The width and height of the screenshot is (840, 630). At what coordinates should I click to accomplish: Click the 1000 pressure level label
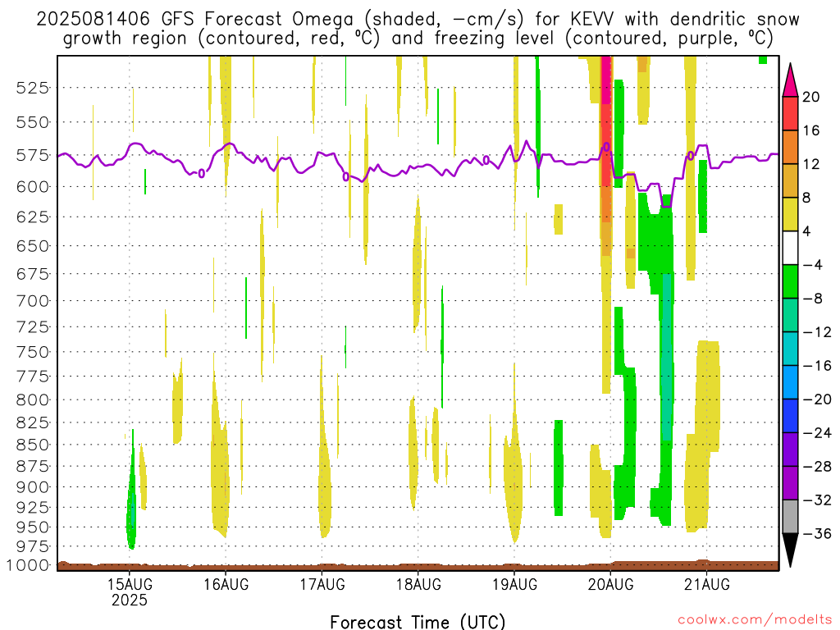(29, 565)
